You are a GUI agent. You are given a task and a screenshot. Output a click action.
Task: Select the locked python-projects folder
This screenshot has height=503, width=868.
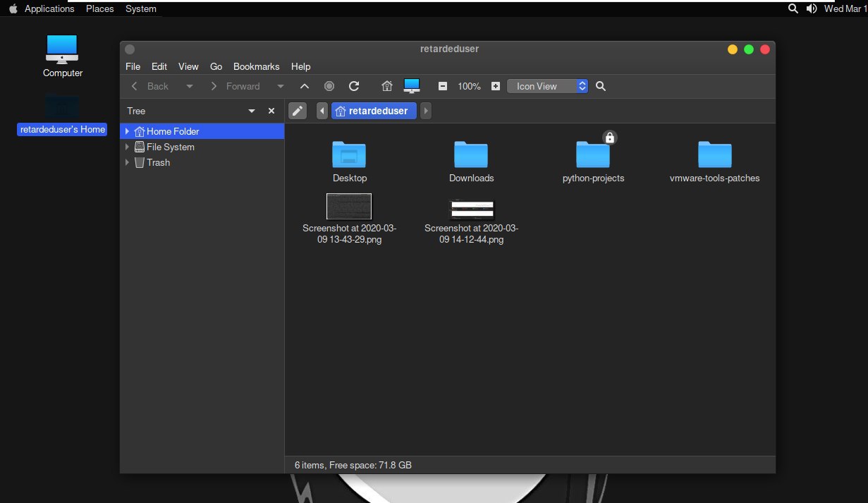(x=593, y=154)
